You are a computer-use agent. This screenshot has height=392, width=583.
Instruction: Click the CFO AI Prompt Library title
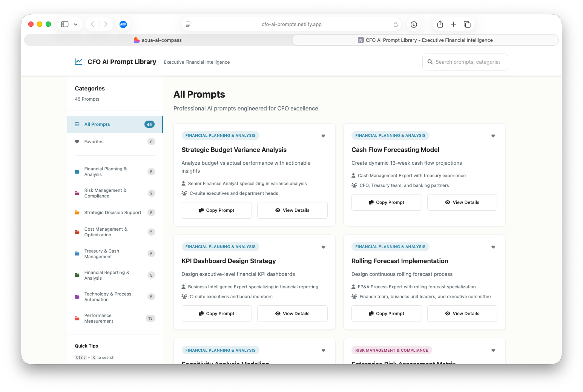pos(122,62)
